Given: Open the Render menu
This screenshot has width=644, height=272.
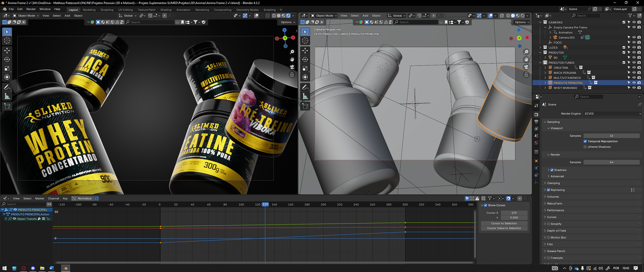Looking at the screenshot, I should (x=31, y=9).
